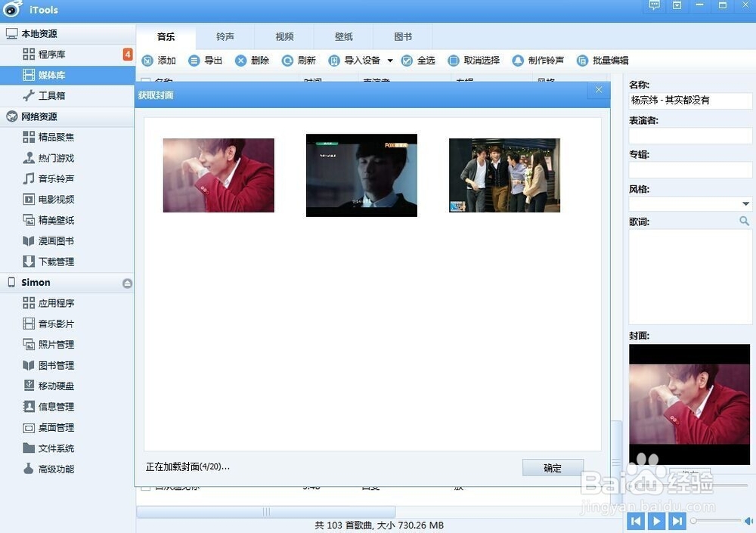
Task: Click the 确定 button in cover dialog
Action: click(553, 468)
